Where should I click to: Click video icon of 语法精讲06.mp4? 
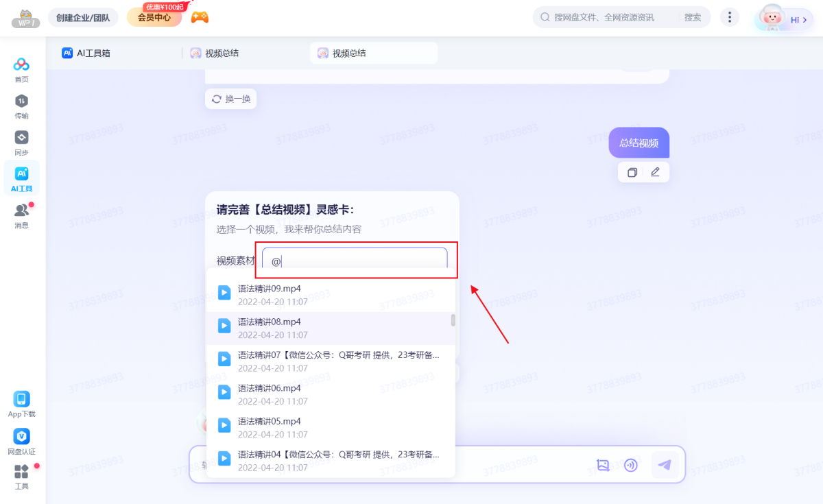pyautogui.click(x=224, y=392)
